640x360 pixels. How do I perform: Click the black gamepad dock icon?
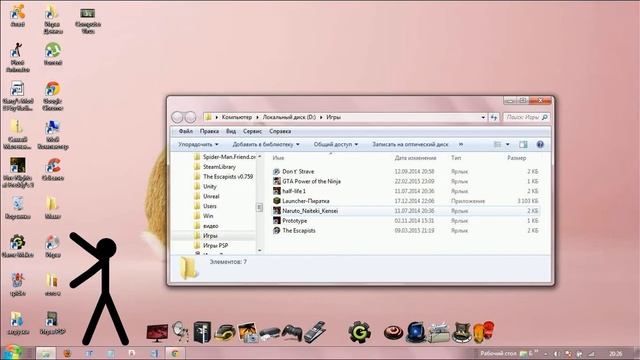pyautogui.click(x=292, y=333)
